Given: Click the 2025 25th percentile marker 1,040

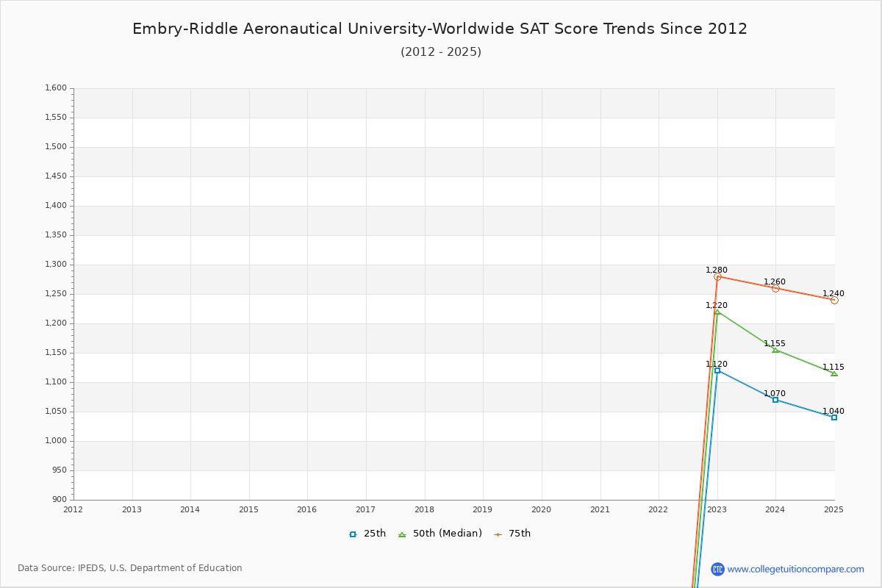Looking at the screenshot, I should [834, 417].
